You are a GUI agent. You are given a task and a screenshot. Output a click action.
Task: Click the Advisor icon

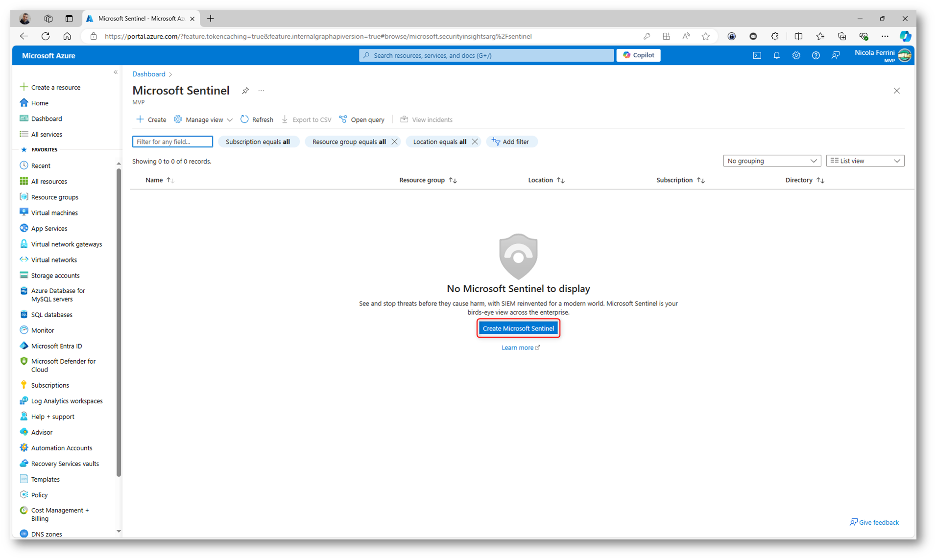(24, 432)
